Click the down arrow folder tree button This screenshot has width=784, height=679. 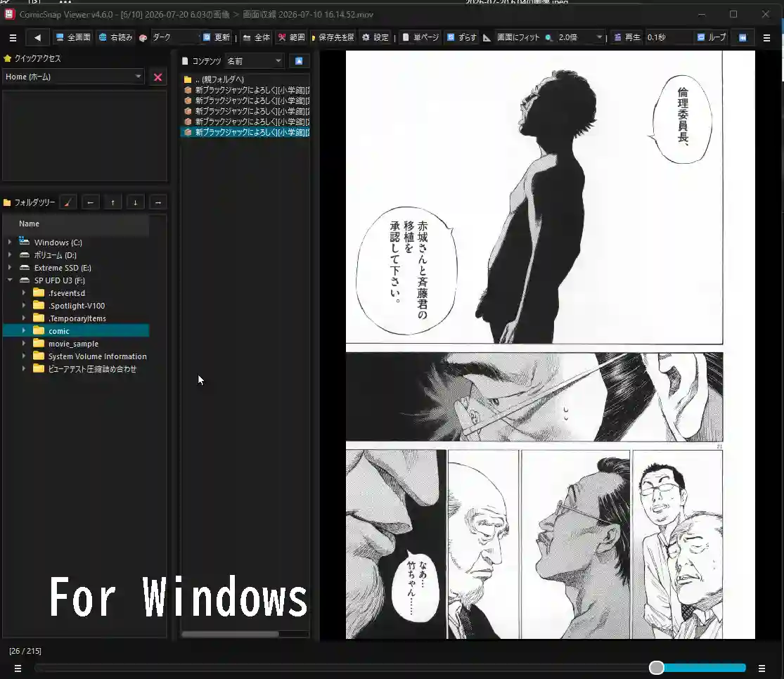pos(136,202)
